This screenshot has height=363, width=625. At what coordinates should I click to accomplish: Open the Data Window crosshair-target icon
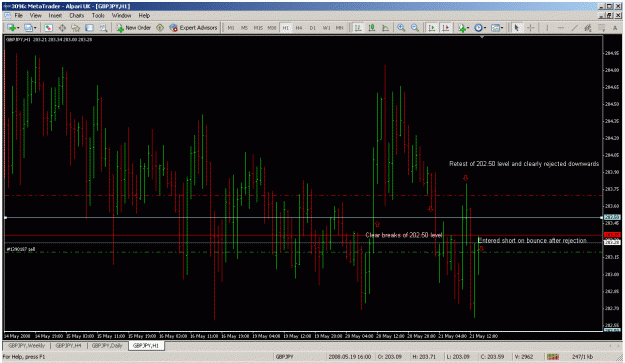pos(62,27)
